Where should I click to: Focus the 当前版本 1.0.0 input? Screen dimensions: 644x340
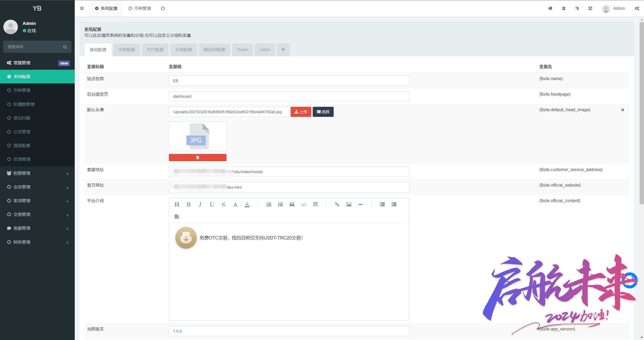point(289,331)
